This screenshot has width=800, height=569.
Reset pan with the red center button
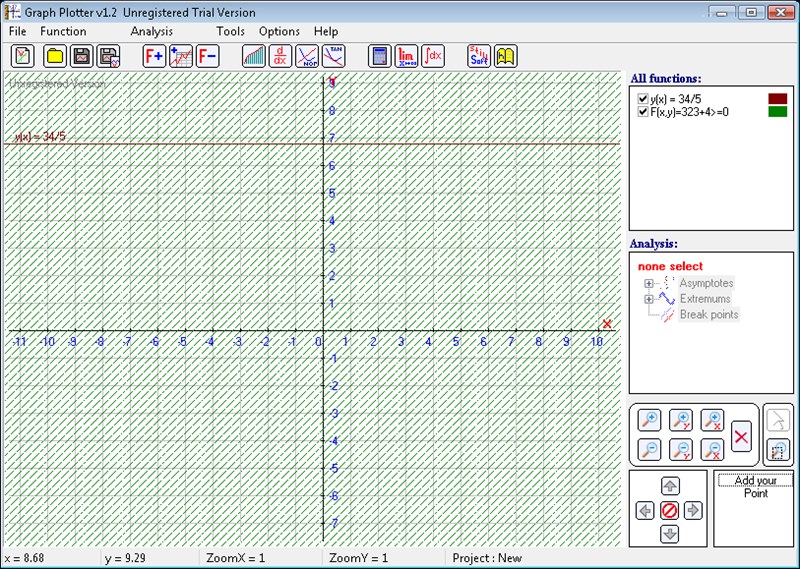click(x=669, y=510)
